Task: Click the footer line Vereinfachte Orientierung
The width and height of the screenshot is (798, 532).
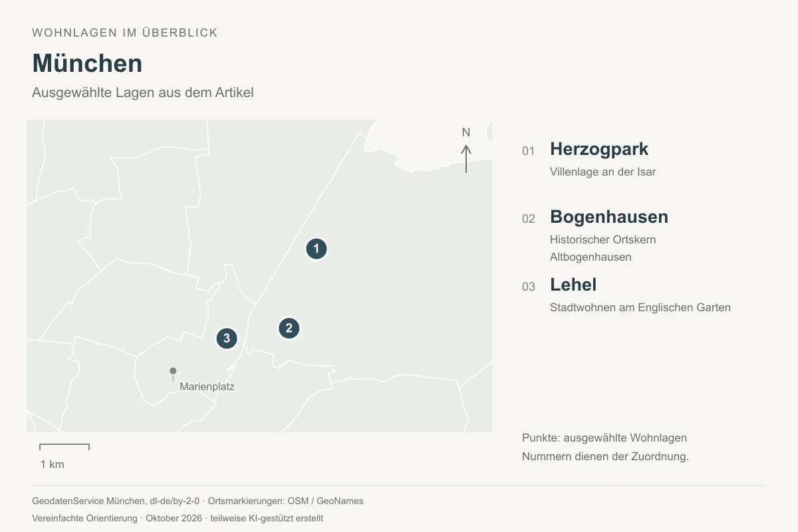Action: [x=178, y=518]
